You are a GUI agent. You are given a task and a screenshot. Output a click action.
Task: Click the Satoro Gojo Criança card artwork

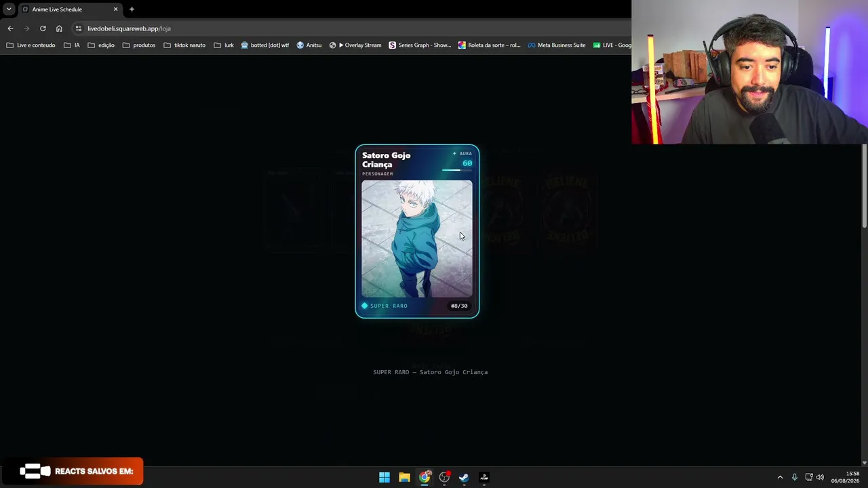pyautogui.click(x=417, y=239)
